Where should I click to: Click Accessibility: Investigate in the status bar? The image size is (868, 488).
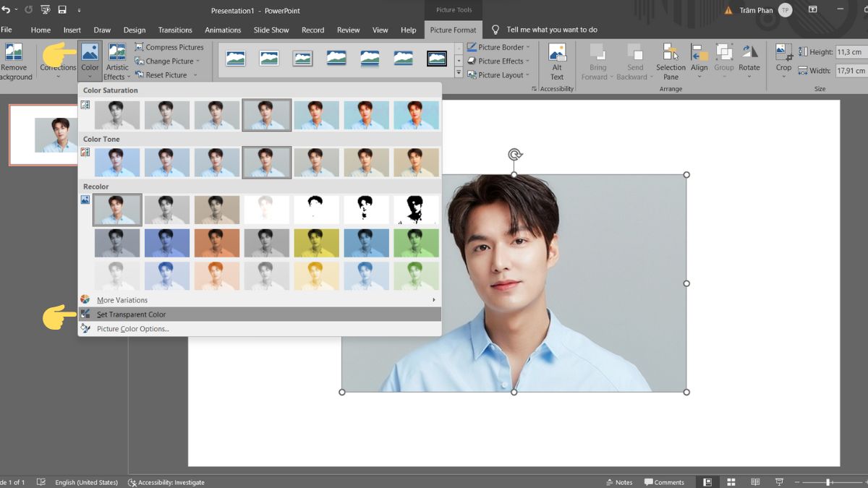pos(166,482)
